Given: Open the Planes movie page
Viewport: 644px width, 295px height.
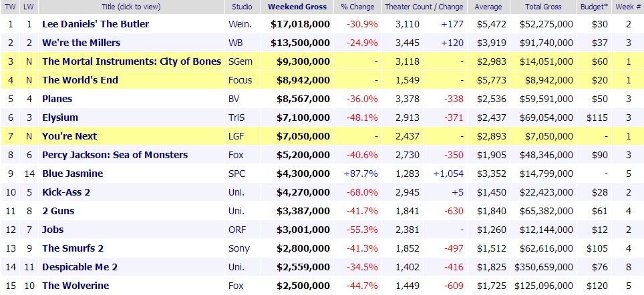Looking at the screenshot, I should 57,99.
